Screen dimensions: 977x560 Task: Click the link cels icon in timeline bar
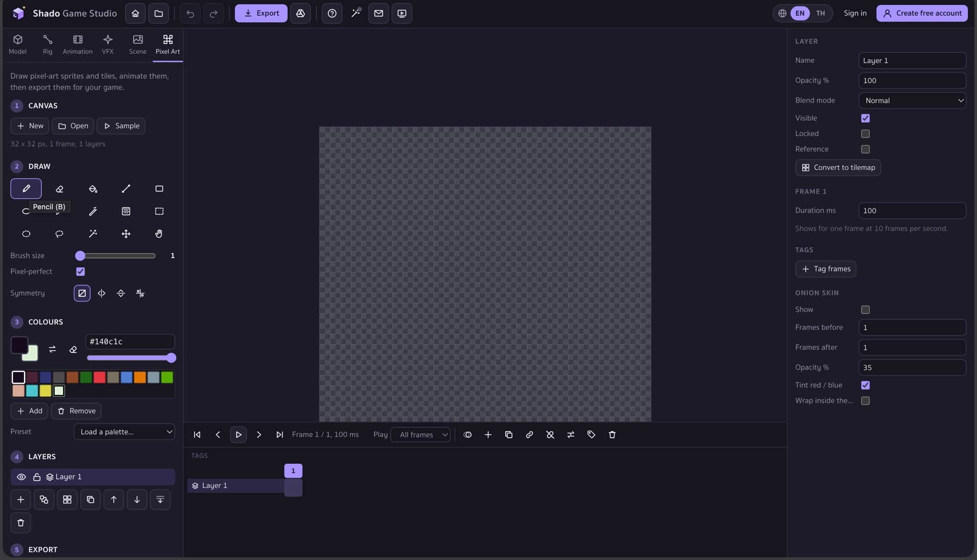tap(529, 435)
